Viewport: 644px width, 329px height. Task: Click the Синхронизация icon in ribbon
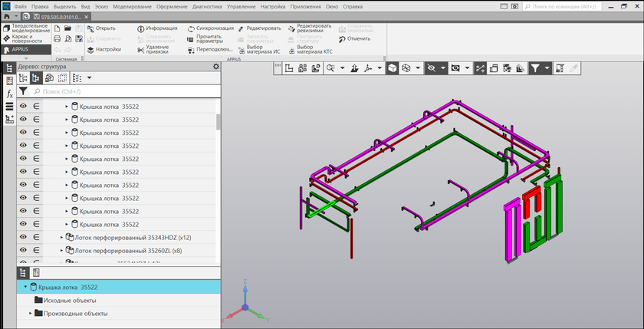point(190,28)
